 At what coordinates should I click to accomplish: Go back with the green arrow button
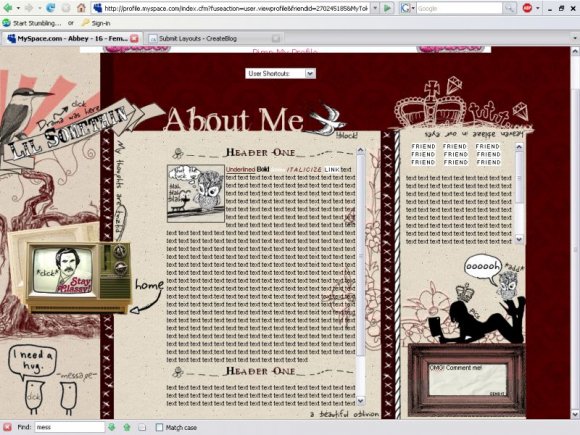point(7,8)
